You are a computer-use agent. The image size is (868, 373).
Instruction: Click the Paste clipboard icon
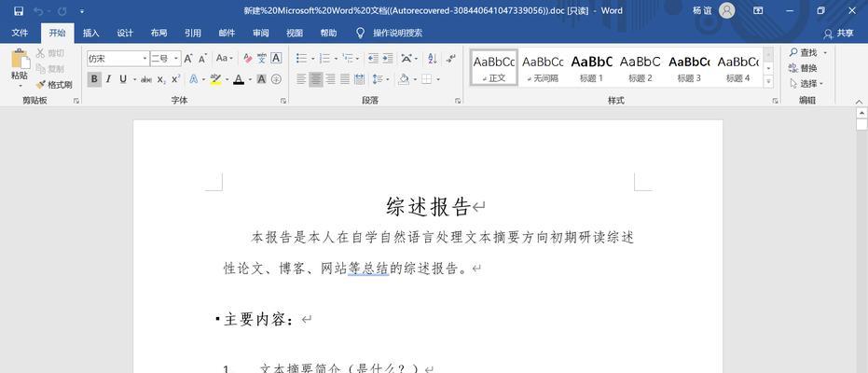pyautogui.click(x=21, y=60)
